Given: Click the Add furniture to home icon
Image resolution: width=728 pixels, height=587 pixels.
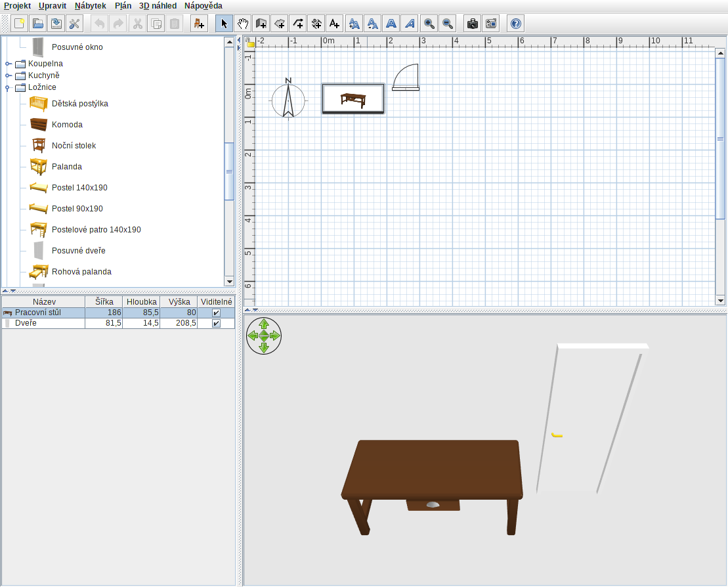Looking at the screenshot, I should tap(198, 24).
